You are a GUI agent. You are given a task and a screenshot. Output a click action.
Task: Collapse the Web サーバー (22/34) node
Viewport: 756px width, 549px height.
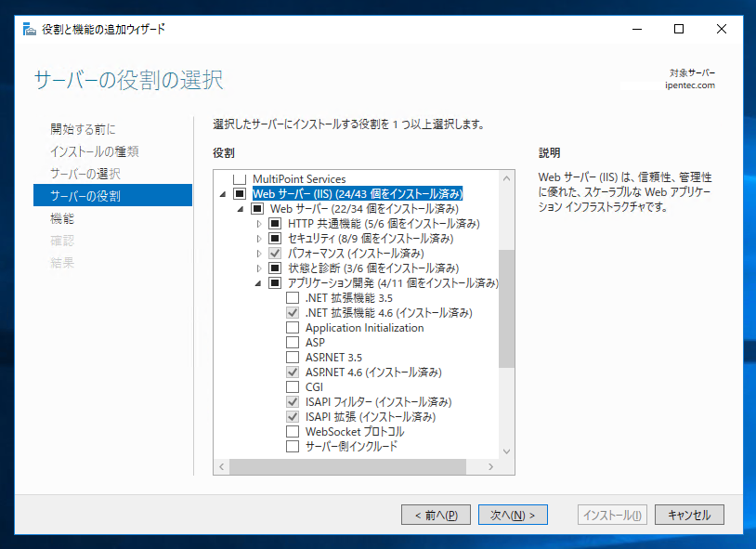click(241, 209)
